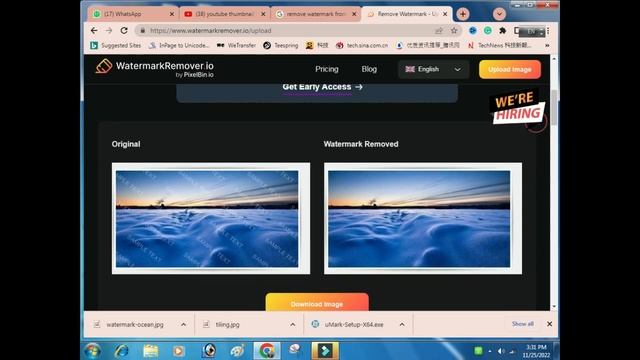
Task: Click the Original image thumbnail
Action: 211,218
